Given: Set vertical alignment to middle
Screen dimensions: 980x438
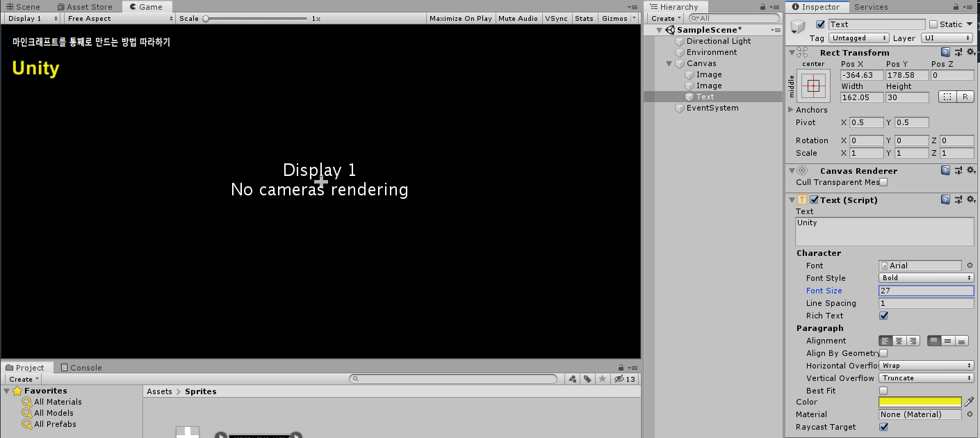Looking at the screenshot, I should tap(948, 341).
